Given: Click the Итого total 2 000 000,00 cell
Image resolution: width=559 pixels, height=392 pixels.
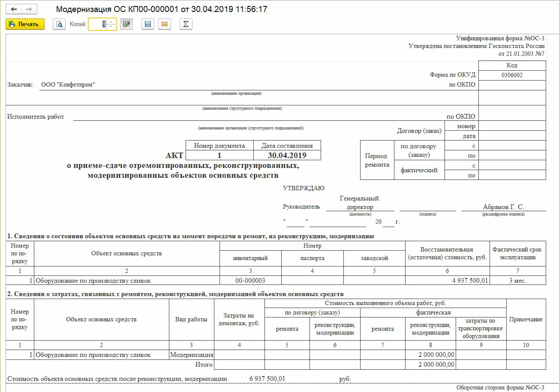Looking at the screenshot, I should (x=430, y=365).
